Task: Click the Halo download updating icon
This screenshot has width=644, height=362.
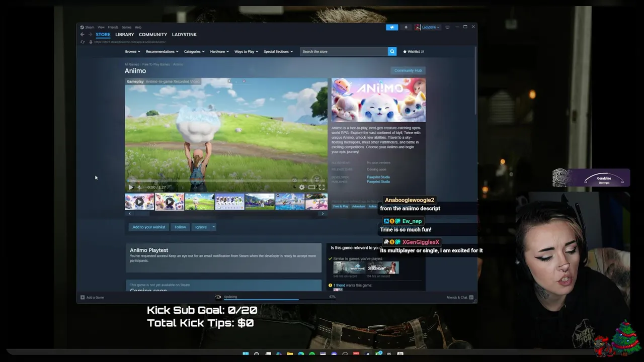Action: [218, 297]
